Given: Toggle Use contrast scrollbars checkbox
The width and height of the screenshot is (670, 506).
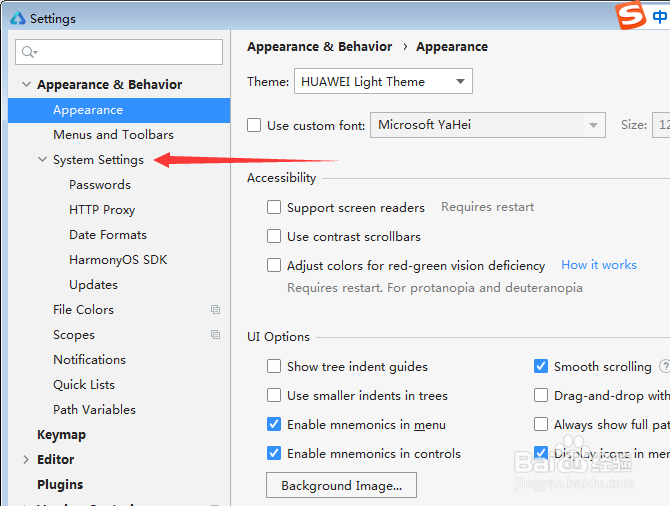Looking at the screenshot, I should coord(274,237).
